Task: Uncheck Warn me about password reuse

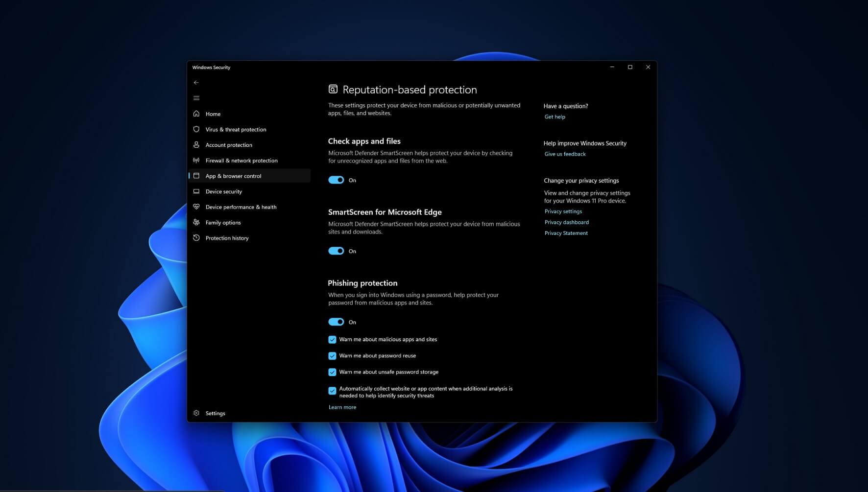Action: pos(332,356)
